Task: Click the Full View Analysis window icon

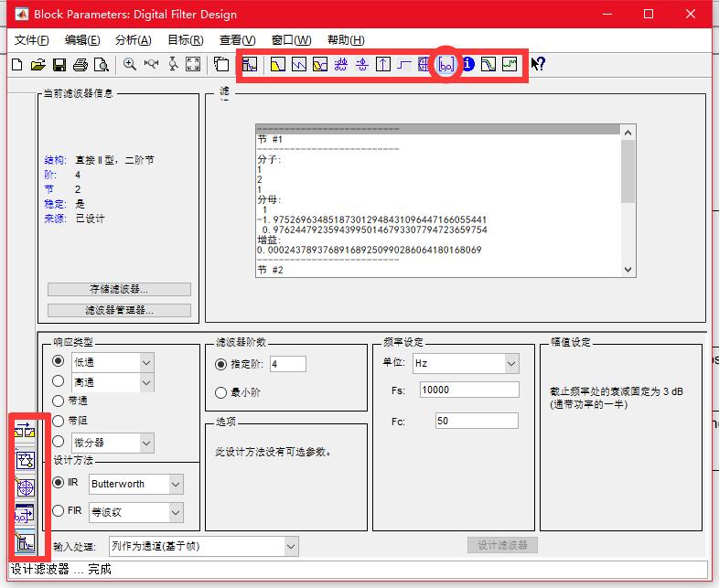Action: [x=222, y=64]
